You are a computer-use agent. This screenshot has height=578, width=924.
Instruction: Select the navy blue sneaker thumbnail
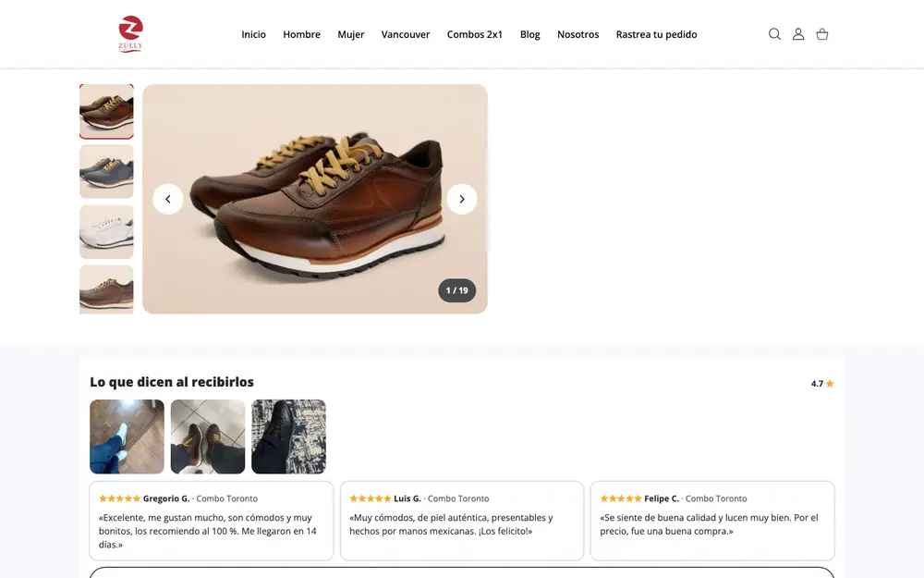106,172
